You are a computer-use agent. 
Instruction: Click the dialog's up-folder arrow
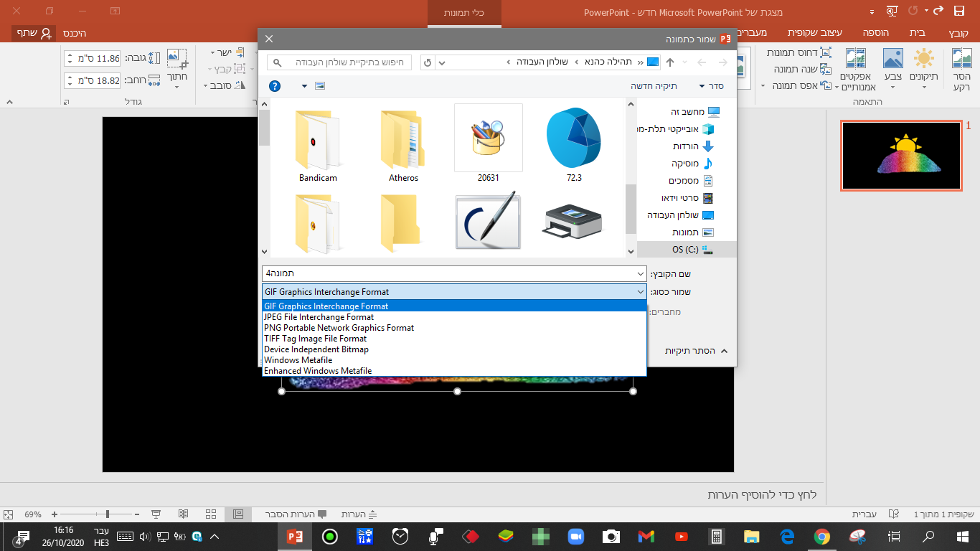(x=670, y=62)
